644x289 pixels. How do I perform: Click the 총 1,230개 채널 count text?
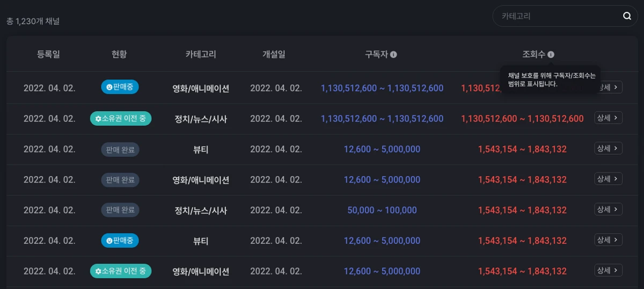[33, 21]
